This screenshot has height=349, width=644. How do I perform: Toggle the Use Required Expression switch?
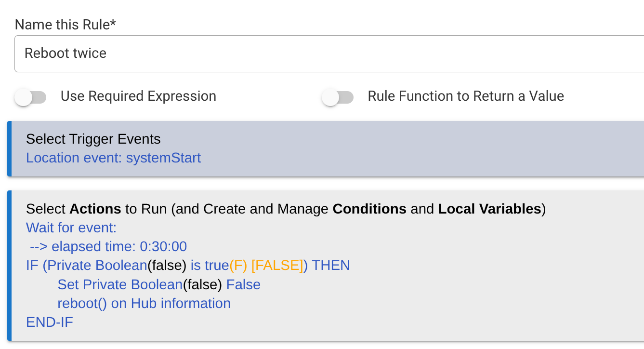click(30, 97)
